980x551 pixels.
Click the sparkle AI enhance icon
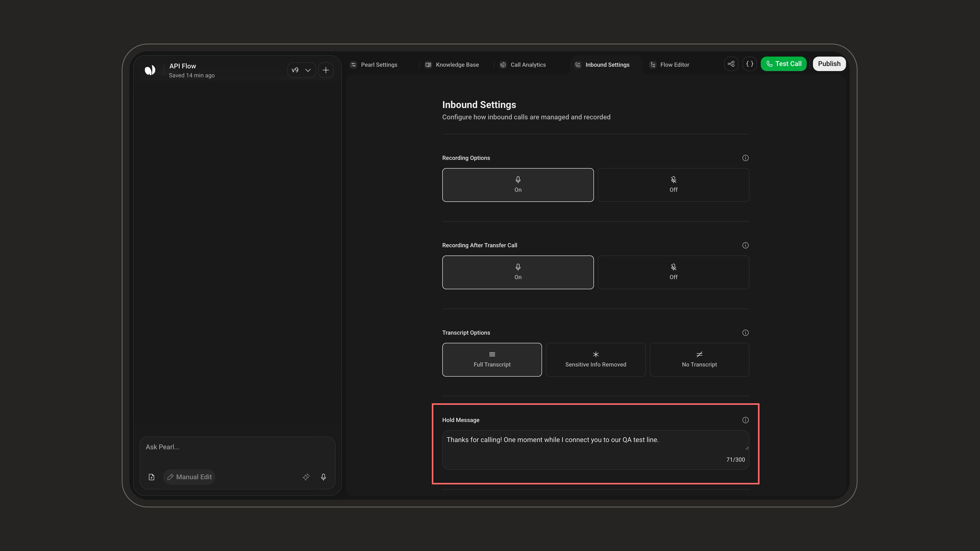[306, 477]
